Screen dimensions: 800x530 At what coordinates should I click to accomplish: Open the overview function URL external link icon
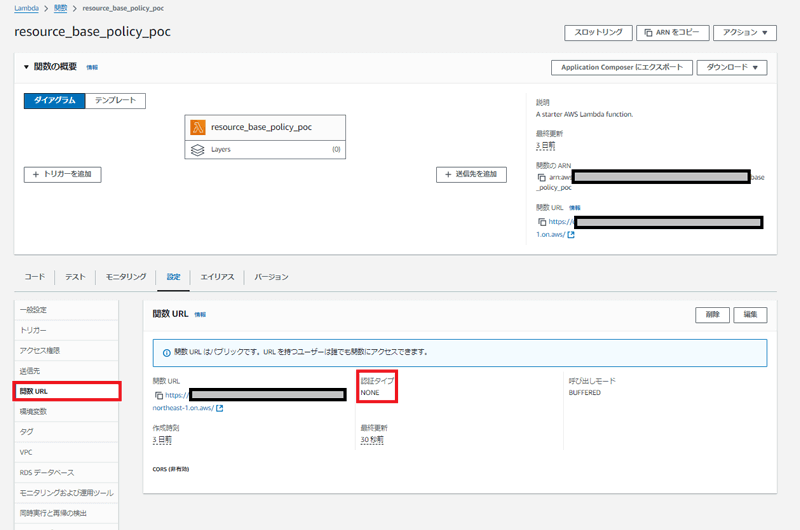571,235
